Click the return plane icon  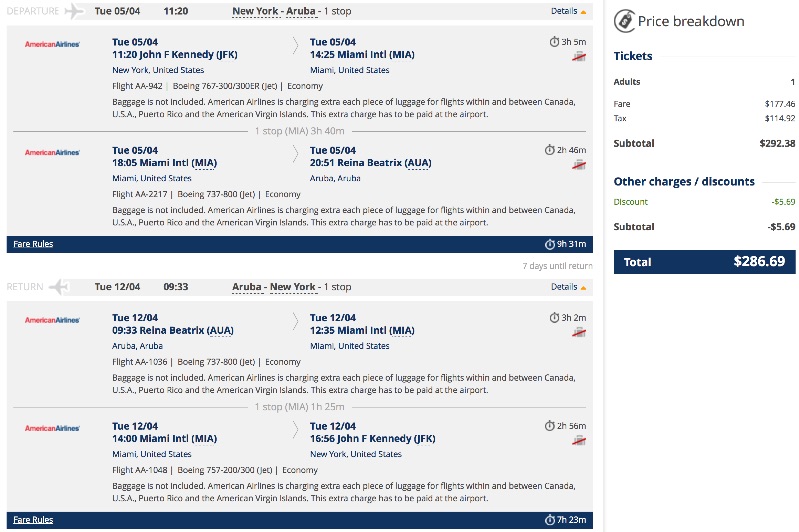pos(58,287)
